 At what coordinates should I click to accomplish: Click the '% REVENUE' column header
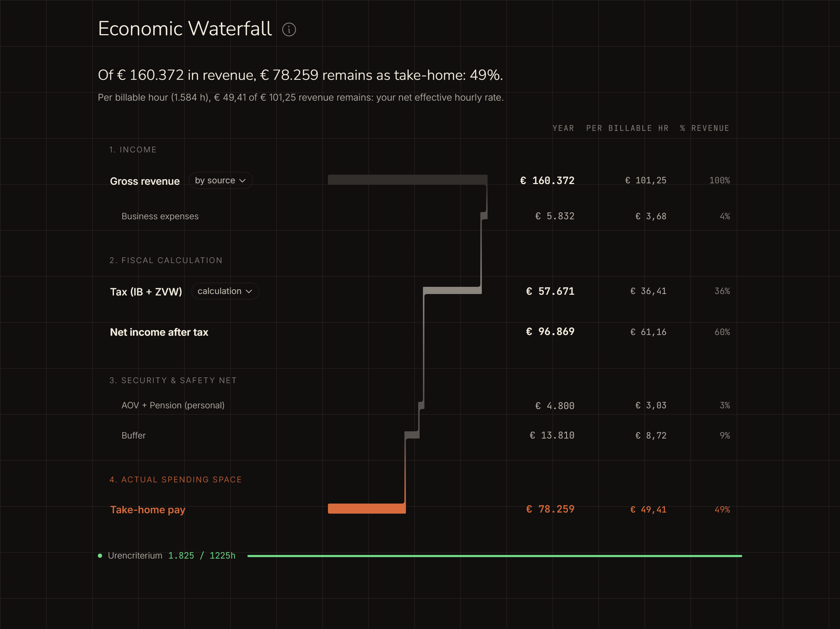[x=704, y=128]
